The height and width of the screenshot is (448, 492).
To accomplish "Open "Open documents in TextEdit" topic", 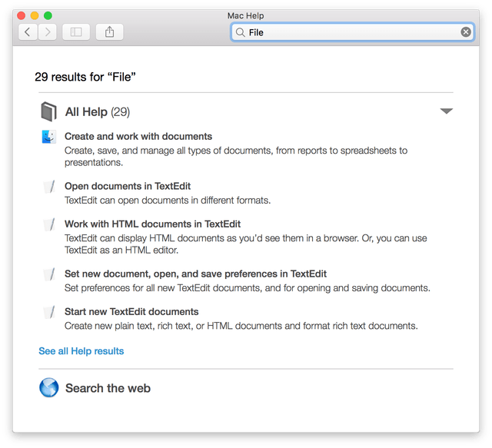I will 128,186.
